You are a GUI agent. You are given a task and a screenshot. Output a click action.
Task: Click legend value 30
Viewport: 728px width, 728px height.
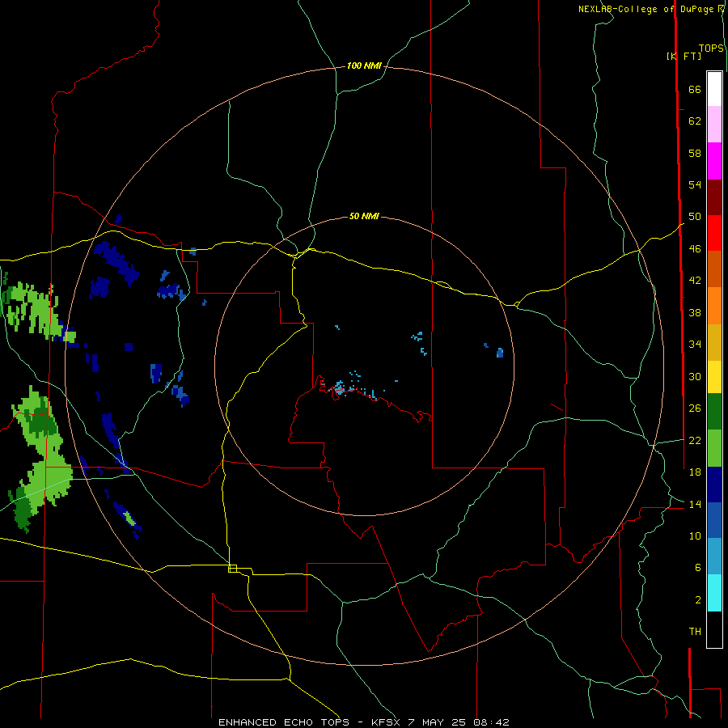tap(695, 376)
